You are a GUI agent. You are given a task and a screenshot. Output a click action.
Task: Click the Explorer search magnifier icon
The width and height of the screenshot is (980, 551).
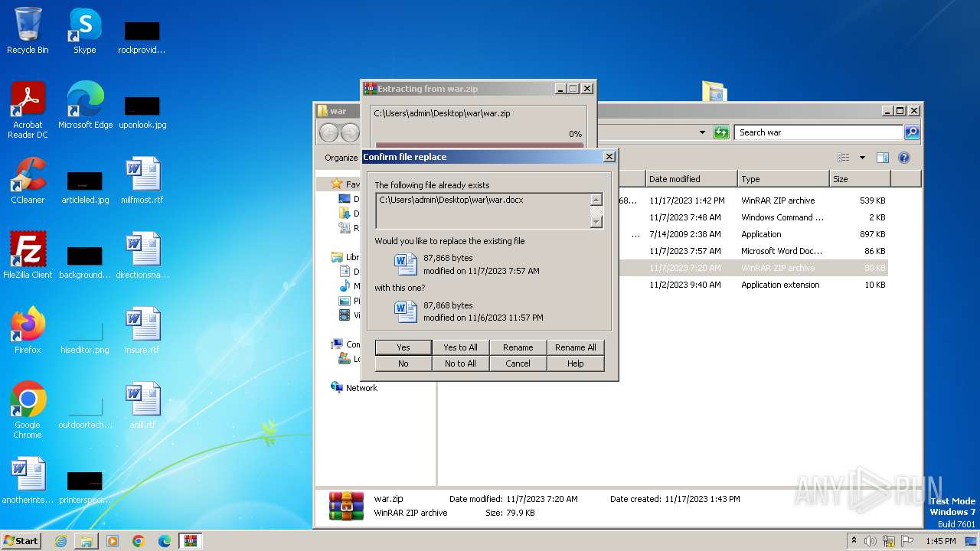pyautogui.click(x=911, y=132)
